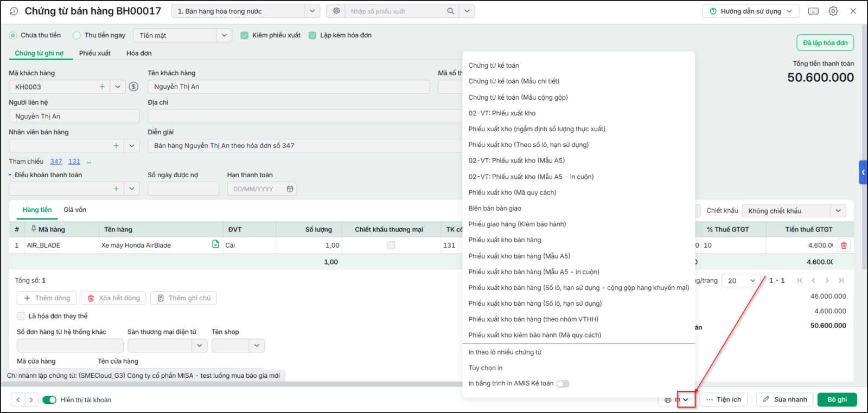Add new customer with plus icon
The image size is (868, 413).
(x=102, y=87)
